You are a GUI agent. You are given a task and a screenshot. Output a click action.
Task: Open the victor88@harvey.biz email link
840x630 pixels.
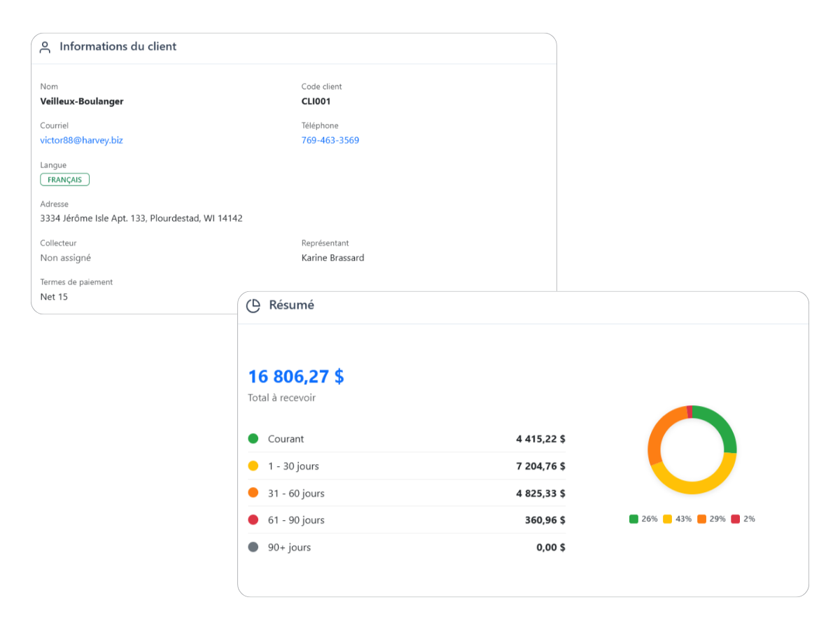tap(82, 140)
